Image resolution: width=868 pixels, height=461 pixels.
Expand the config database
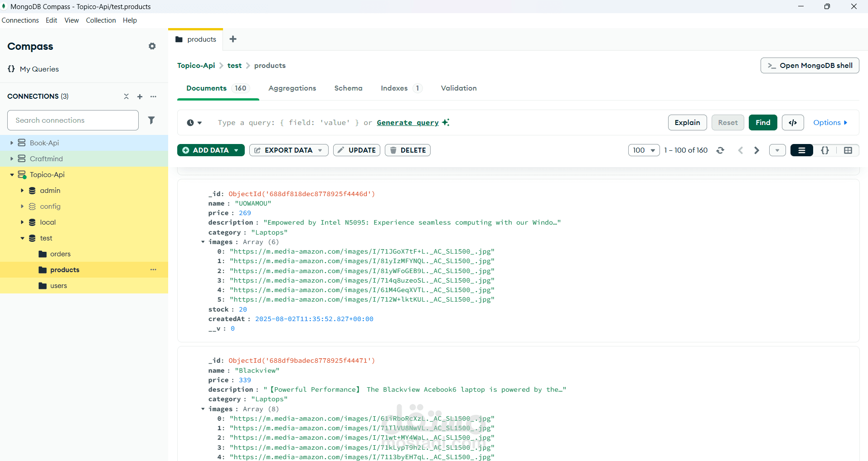22,206
